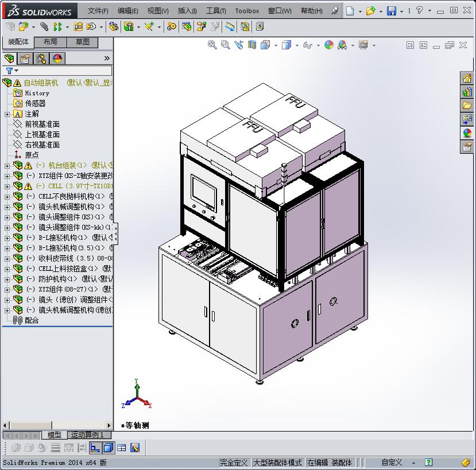Open the 帮助(H) menu
The height and width of the screenshot is (470, 476).
312,11
